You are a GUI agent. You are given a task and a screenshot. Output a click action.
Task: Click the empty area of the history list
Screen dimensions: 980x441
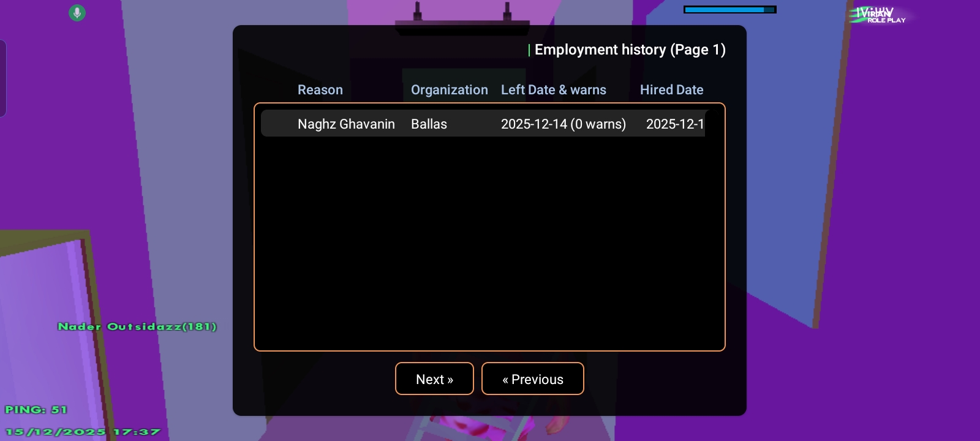click(x=489, y=245)
